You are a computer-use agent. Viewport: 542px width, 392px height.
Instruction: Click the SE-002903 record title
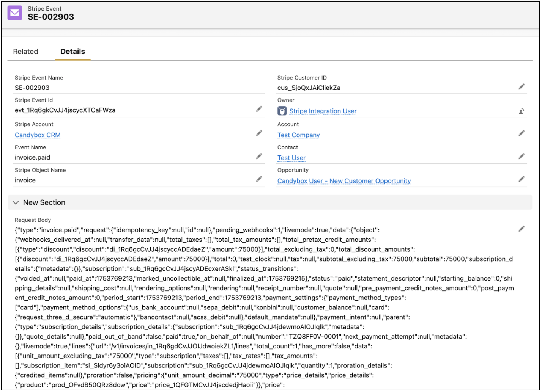coord(51,17)
